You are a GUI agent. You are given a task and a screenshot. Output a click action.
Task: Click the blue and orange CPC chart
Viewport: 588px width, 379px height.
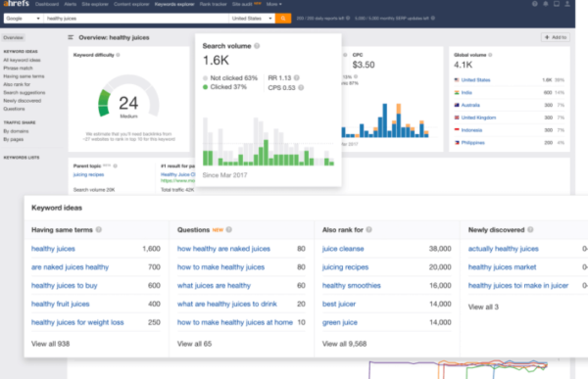pos(385,120)
